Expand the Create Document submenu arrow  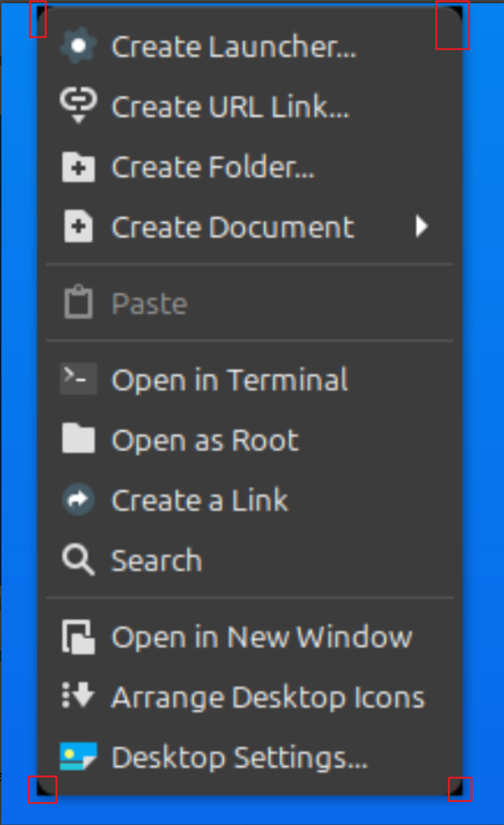click(422, 227)
